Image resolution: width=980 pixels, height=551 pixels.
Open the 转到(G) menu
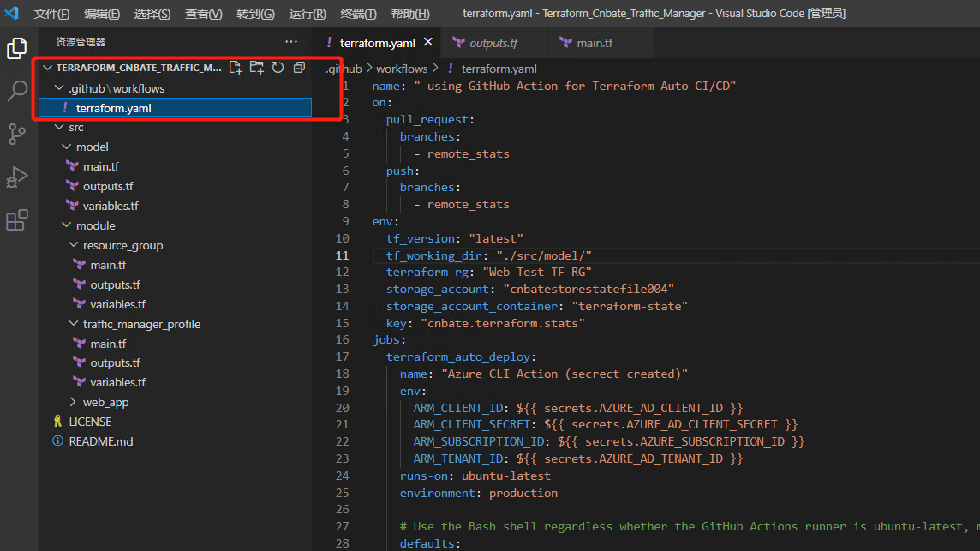[x=255, y=14]
